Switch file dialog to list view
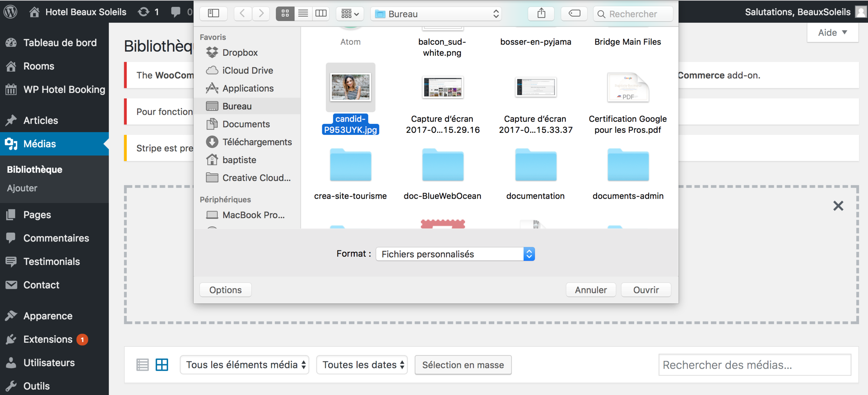Screen dimensions: 868x395 pyautogui.click(x=303, y=14)
